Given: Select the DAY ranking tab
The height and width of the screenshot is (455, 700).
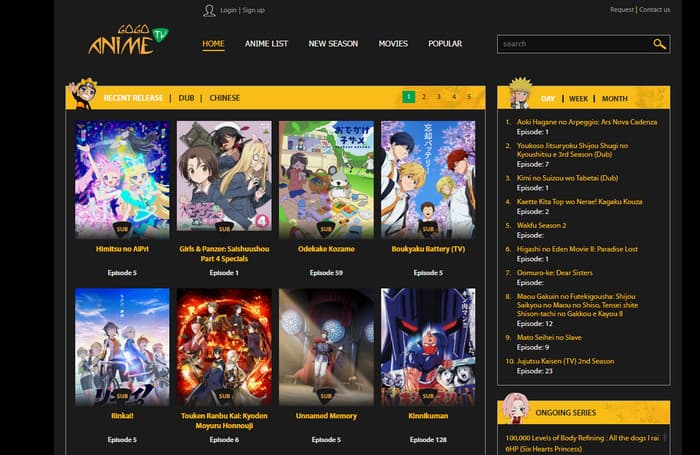Looking at the screenshot, I should [548, 99].
